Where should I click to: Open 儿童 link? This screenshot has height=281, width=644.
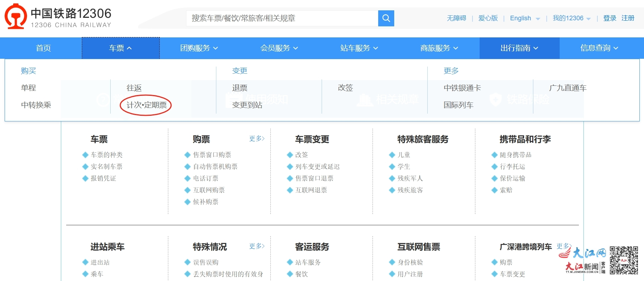404,155
